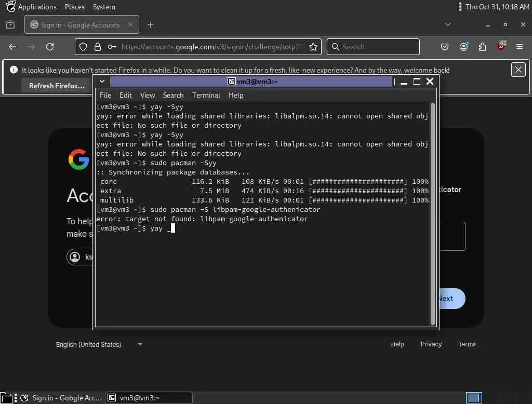Close the Sign in Google Accounts tab
Screen dimensions: 532x404
pyautogui.click(x=130, y=24)
